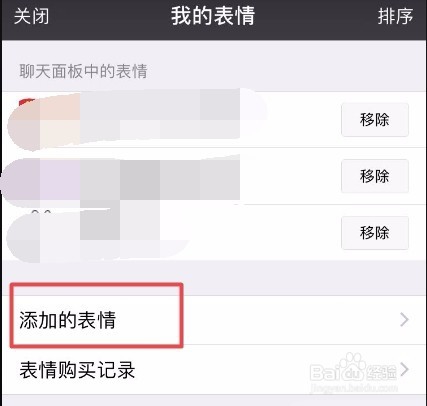427x406 pixels.
Task: Click chevron arrow next to 表情购买记录
Action: [x=404, y=369]
